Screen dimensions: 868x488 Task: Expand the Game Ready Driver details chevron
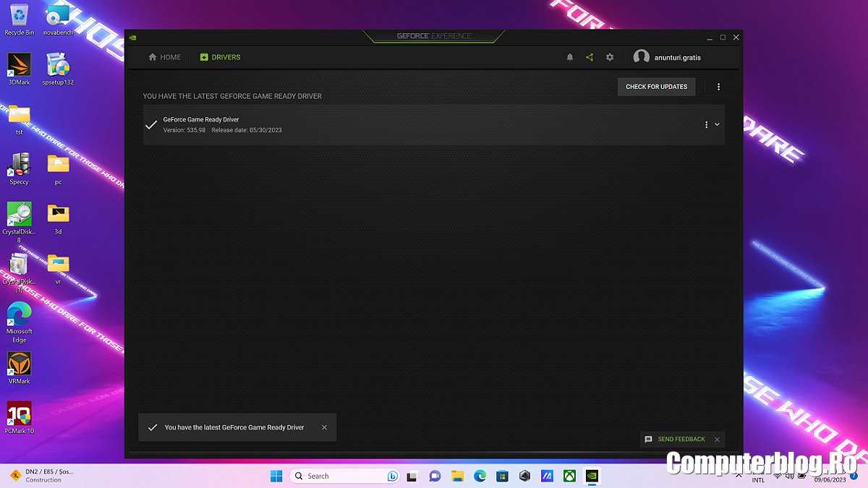[717, 124]
